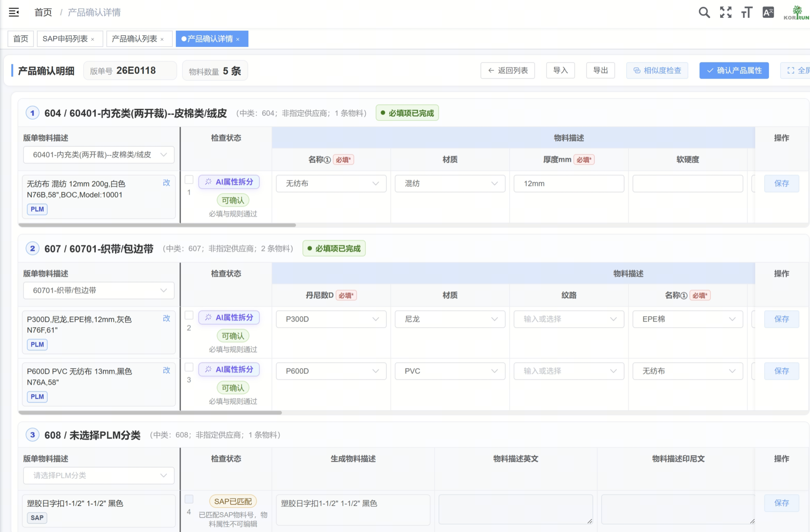Expand the 无纺布 name dropdown in row 3

click(x=688, y=371)
